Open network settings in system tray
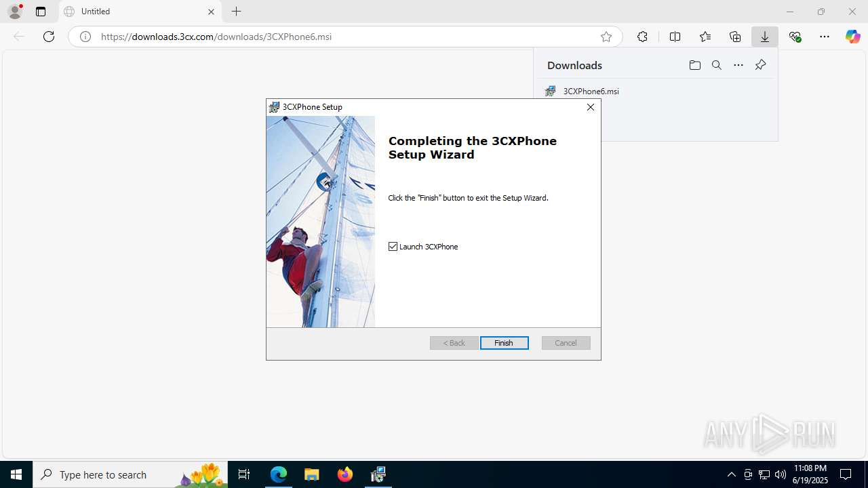Image resolution: width=868 pixels, height=488 pixels. pos(764,474)
